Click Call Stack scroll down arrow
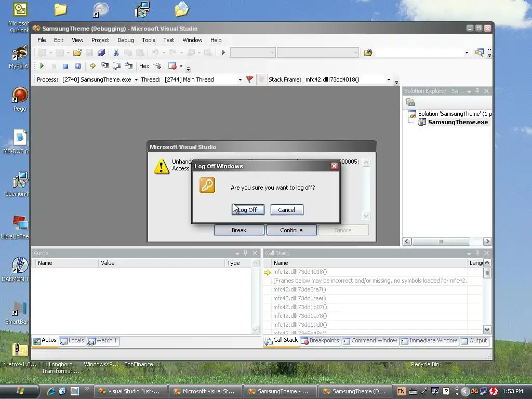Screen dimensions: 532x399 [x=487, y=329]
